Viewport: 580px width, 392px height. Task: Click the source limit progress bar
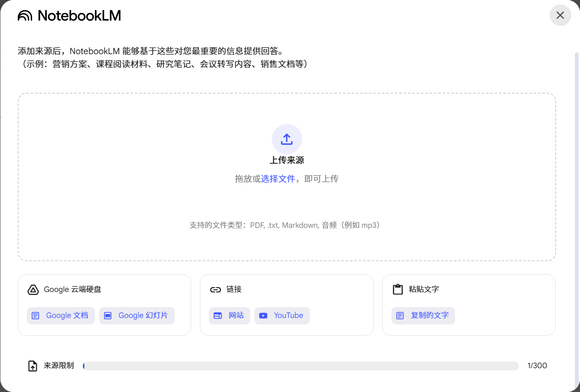[x=301, y=366]
